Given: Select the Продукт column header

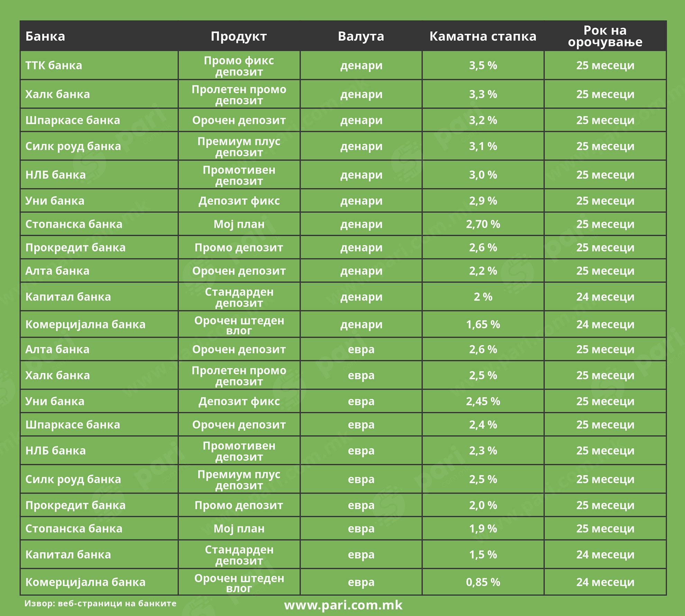Looking at the screenshot, I should (x=239, y=36).
